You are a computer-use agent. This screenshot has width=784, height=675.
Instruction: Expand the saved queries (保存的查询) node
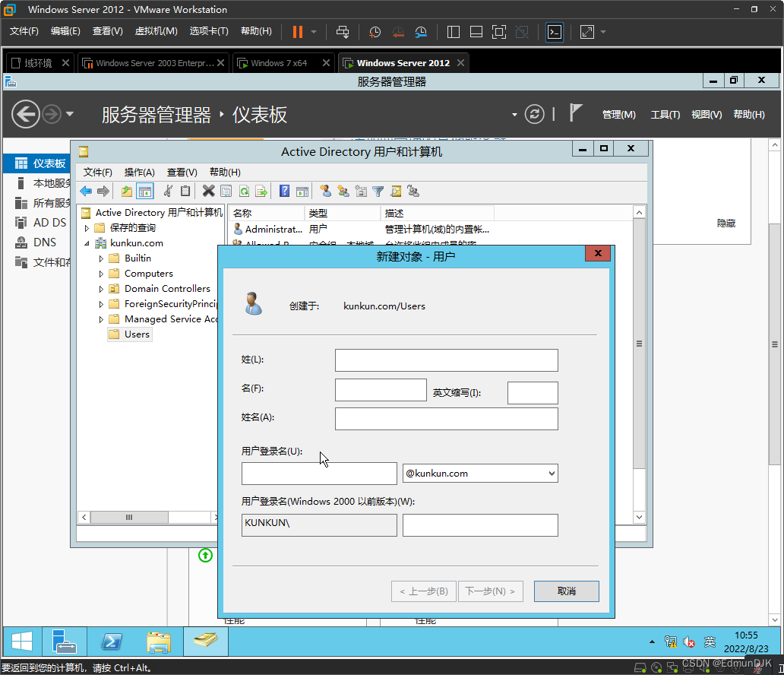click(87, 228)
